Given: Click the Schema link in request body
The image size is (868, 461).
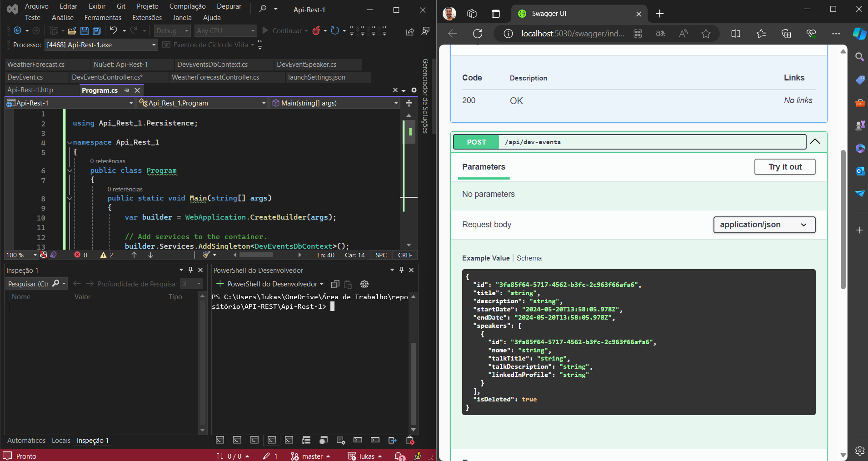Looking at the screenshot, I should tap(529, 258).
